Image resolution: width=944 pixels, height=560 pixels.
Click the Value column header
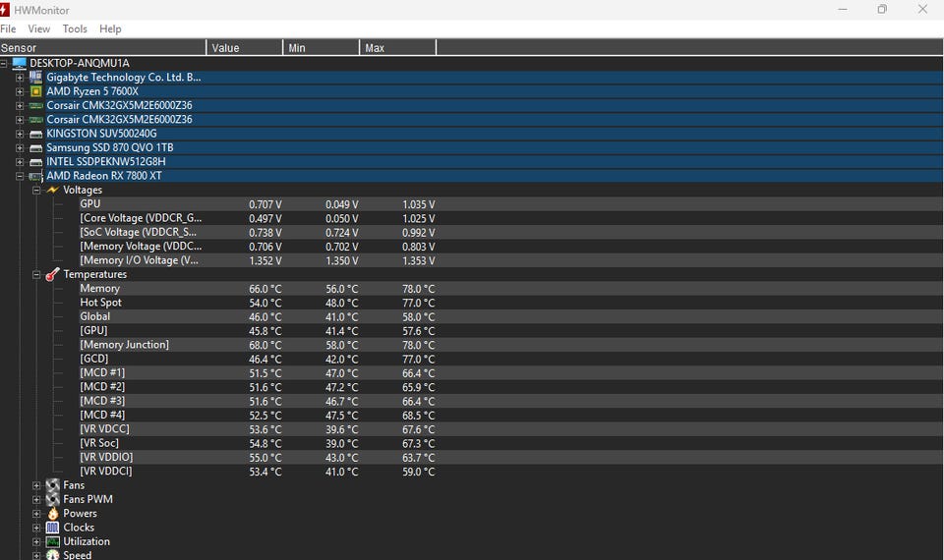(245, 47)
